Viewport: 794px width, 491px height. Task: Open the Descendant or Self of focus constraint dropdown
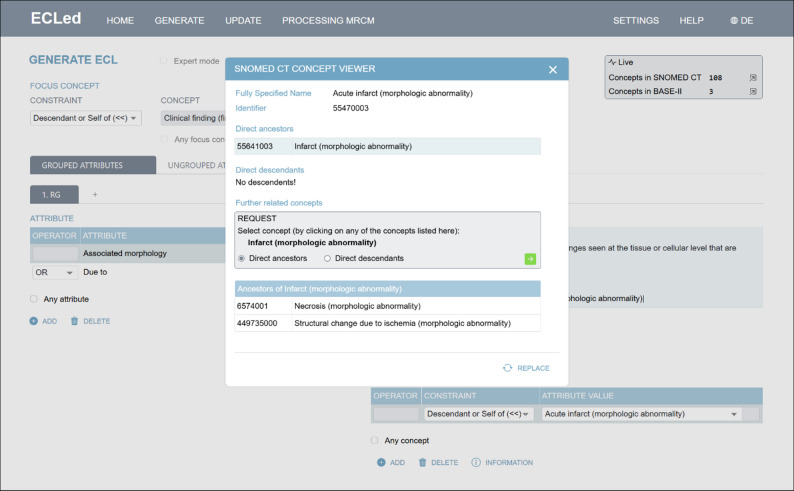tap(86, 118)
